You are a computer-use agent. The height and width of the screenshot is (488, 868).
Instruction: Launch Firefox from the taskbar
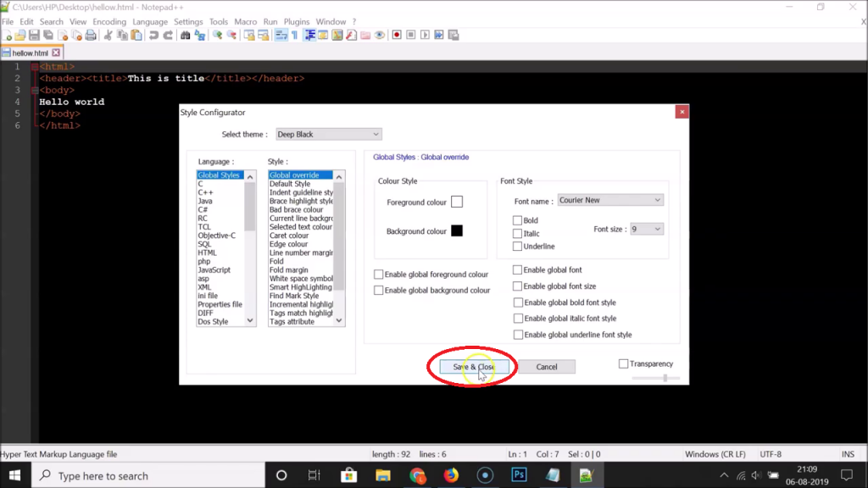pos(451,475)
